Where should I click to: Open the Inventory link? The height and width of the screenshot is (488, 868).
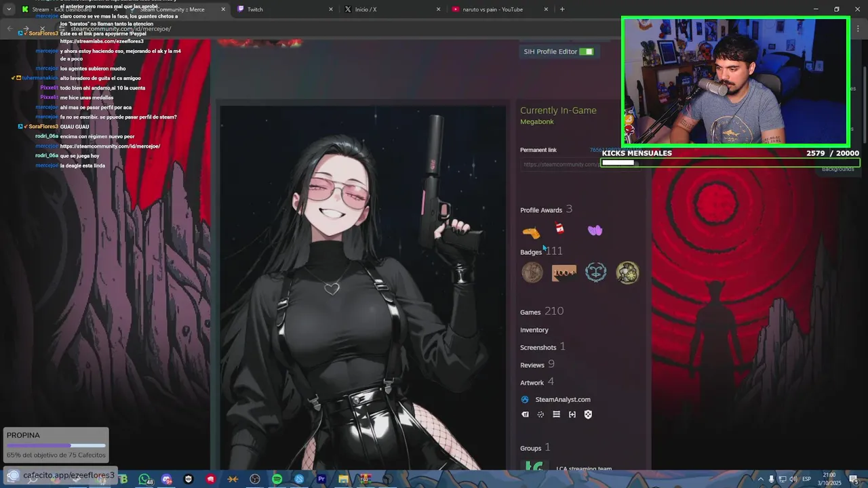pos(534,330)
